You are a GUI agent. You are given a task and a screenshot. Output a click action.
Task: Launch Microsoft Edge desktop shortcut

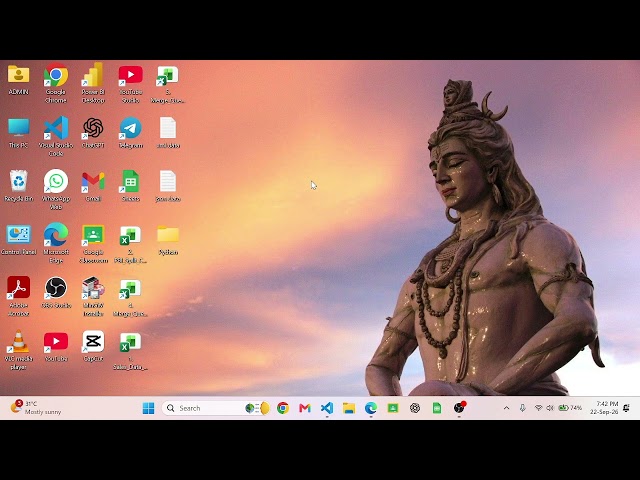coord(56,243)
